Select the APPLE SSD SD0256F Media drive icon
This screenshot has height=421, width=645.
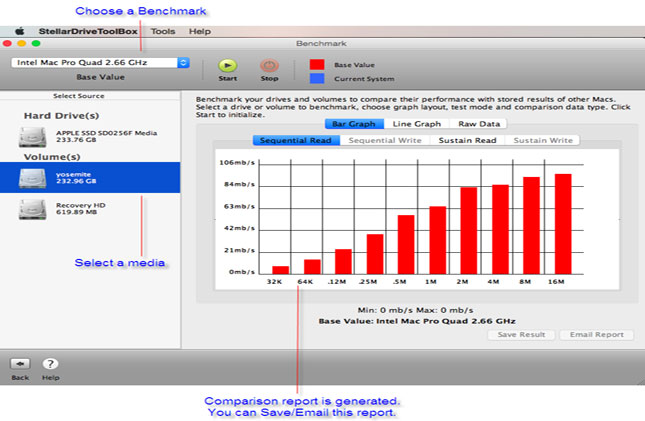(x=32, y=137)
